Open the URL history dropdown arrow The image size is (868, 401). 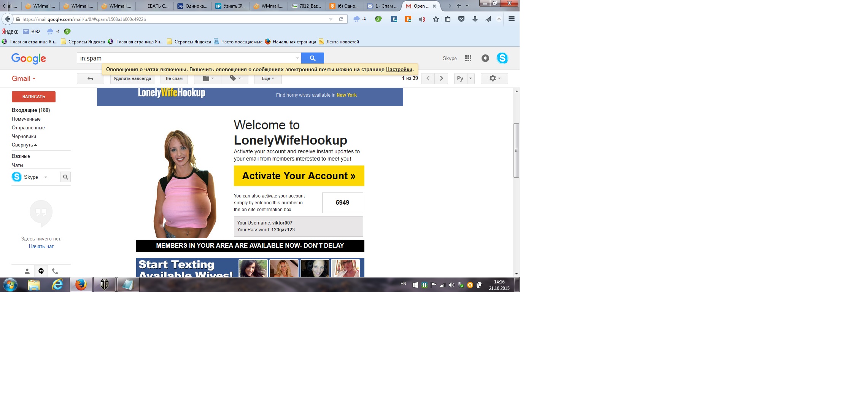coord(331,19)
